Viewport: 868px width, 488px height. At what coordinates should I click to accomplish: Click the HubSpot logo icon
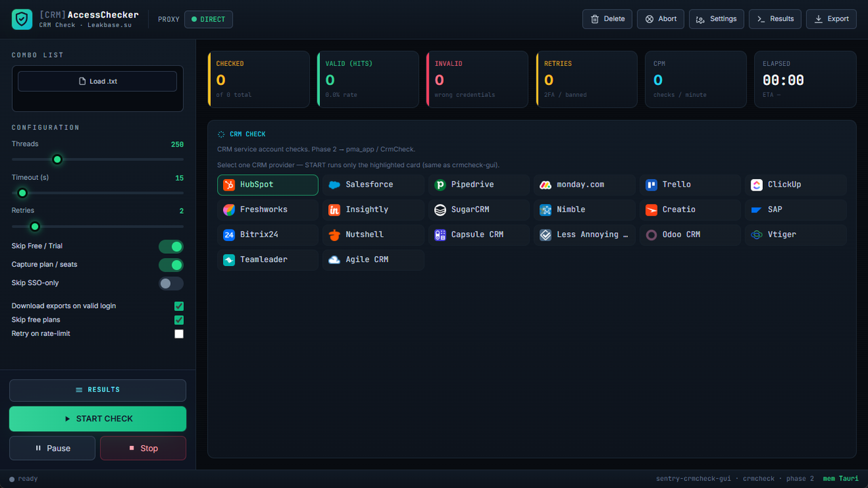click(229, 185)
